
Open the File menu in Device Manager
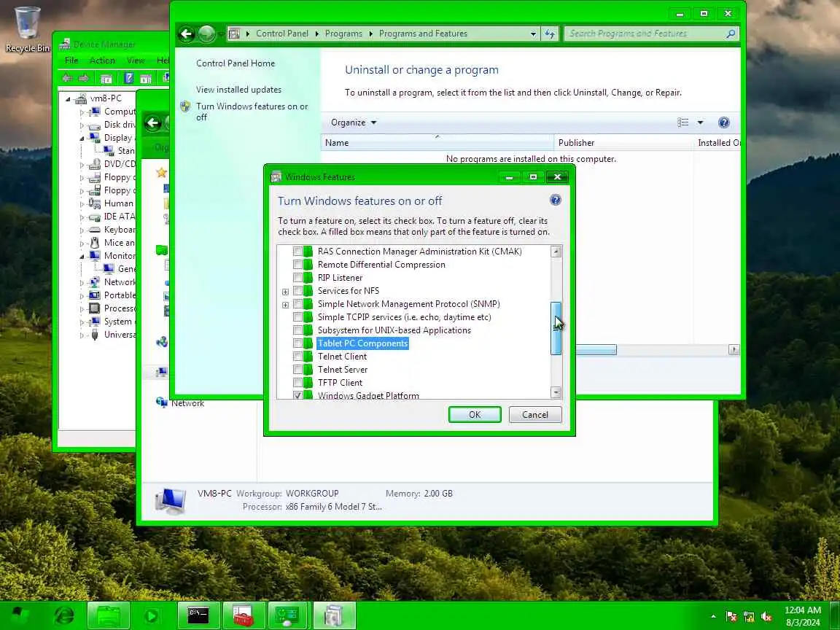pos(71,61)
